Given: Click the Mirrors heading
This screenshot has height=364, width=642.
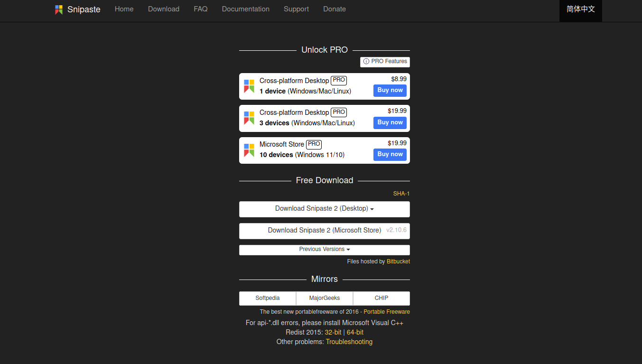Looking at the screenshot, I should click(x=325, y=279).
